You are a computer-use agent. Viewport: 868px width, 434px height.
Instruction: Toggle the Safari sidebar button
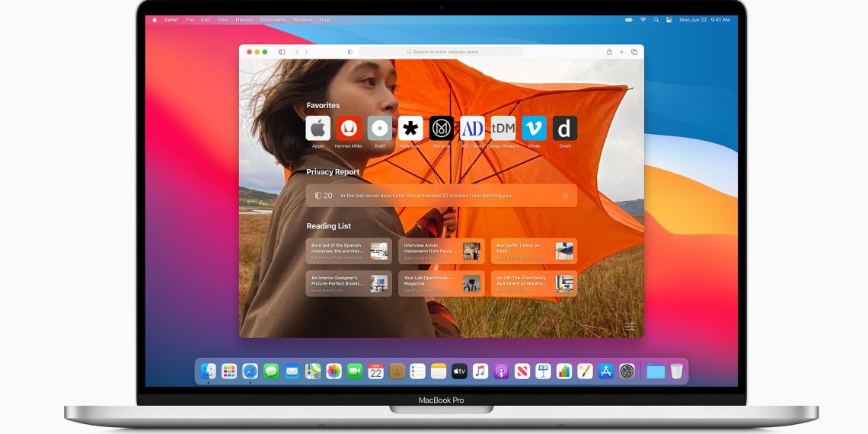pos(282,52)
